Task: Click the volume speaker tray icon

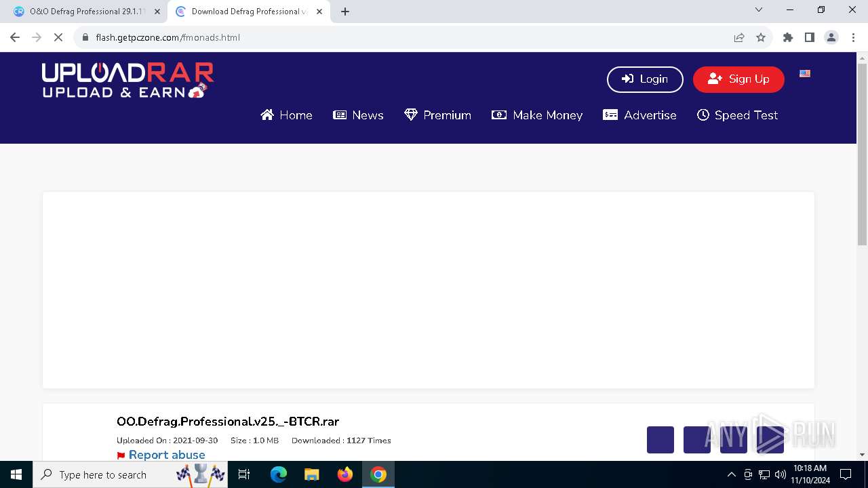Action: coord(781,474)
